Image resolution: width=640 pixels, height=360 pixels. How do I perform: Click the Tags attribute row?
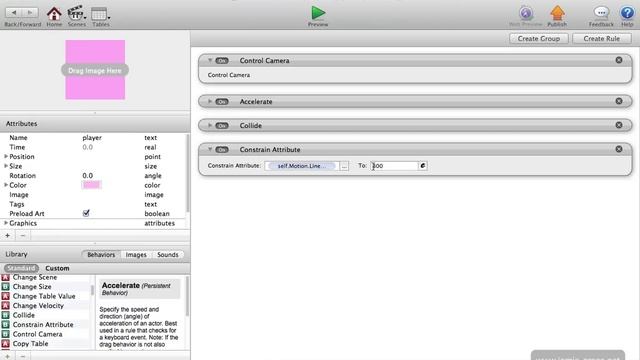pyautogui.click(x=93, y=204)
